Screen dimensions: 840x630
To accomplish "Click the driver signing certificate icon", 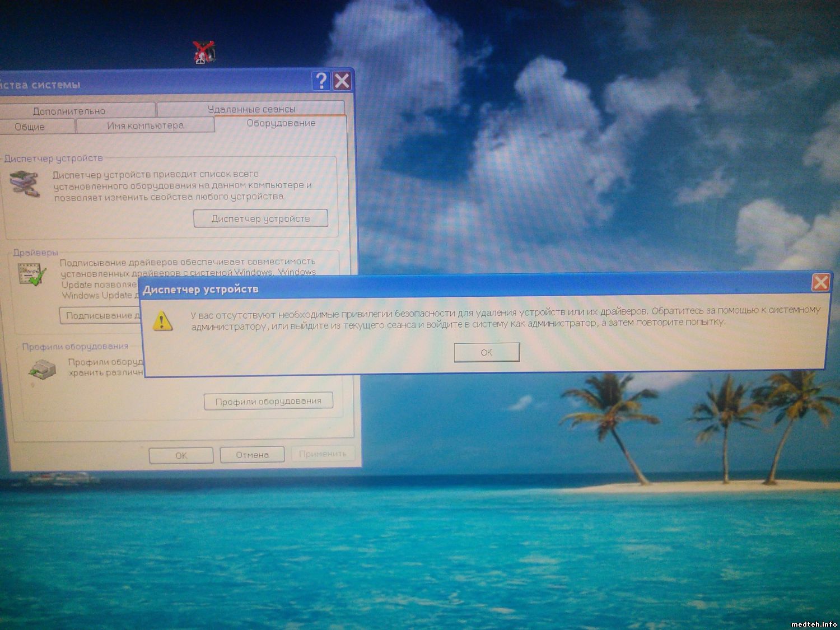I will tap(31, 274).
